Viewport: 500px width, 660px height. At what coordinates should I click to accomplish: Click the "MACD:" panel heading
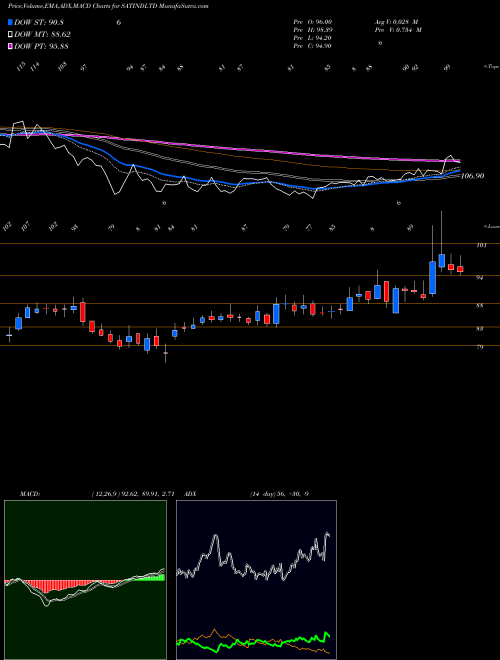[29, 493]
